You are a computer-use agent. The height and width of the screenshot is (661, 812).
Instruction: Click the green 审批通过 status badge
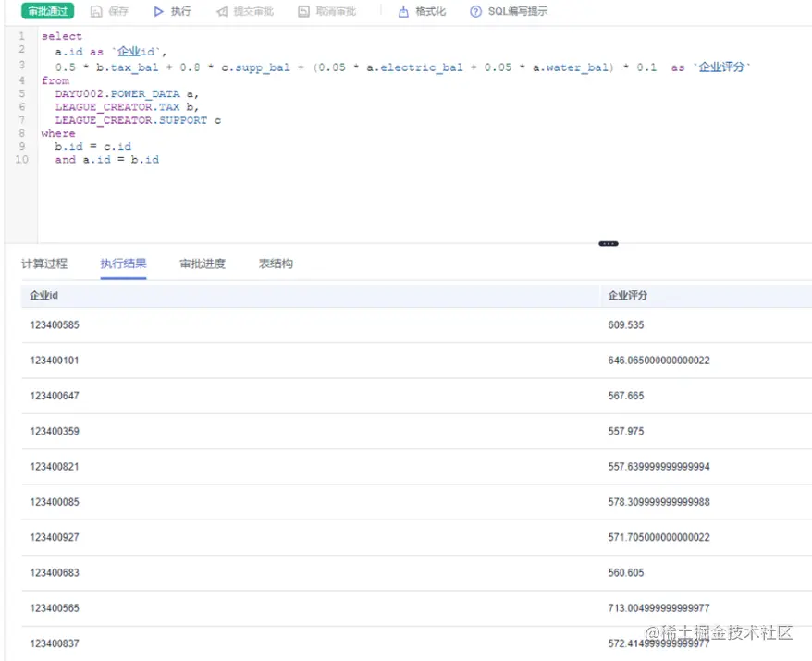click(48, 11)
